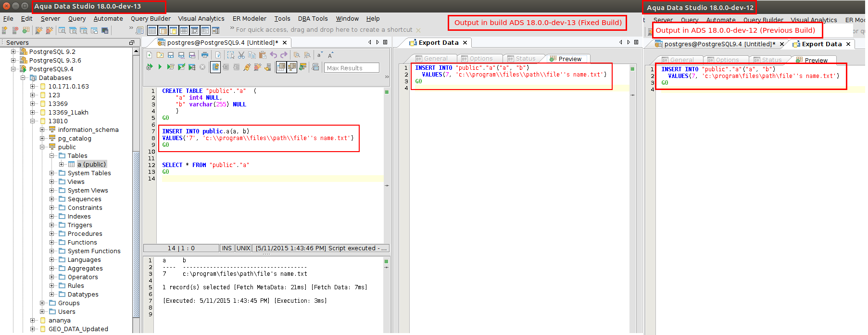Click the remove server icon with red minus
This screenshot has width=868, height=335.
click(15, 30)
